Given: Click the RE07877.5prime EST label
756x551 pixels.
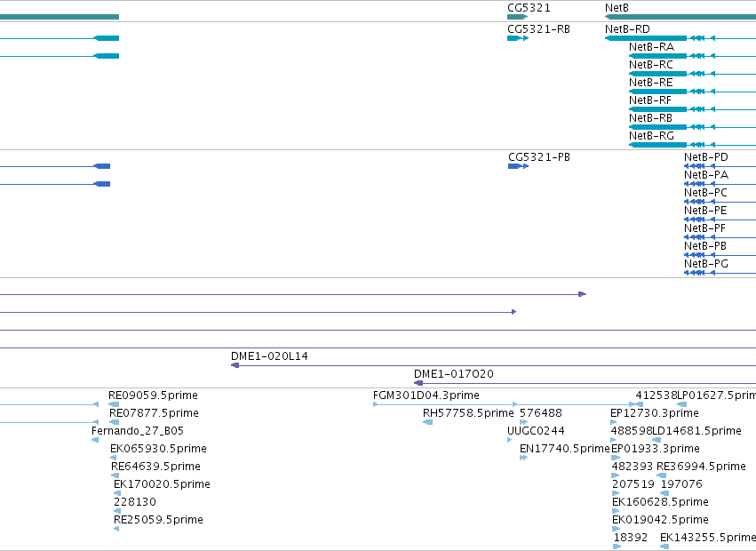Looking at the screenshot, I should (154, 413).
